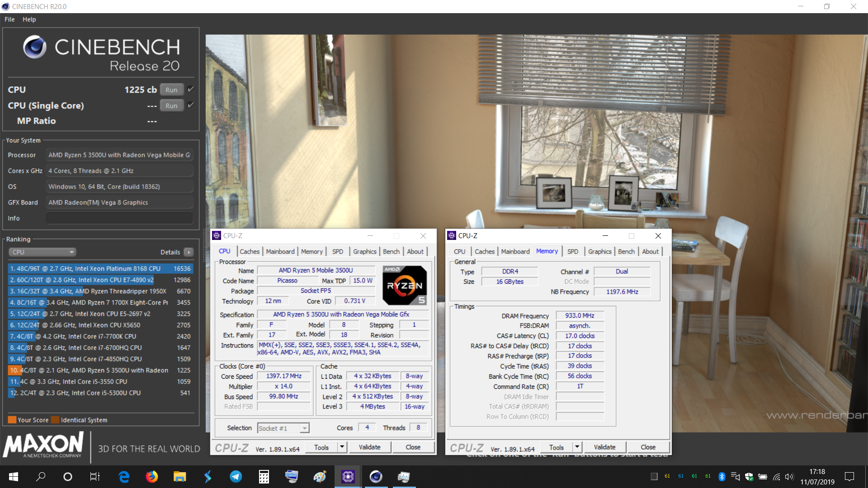Image resolution: width=868 pixels, height=488 pixels.
Task: Click Validate in left CPU-Z window
Action: pyautogui.click(x=370, y=447)
